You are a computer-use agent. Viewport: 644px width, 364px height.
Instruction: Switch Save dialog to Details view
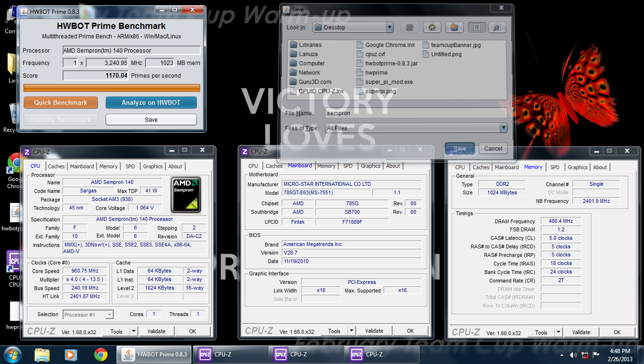click(x=496, y=27)
